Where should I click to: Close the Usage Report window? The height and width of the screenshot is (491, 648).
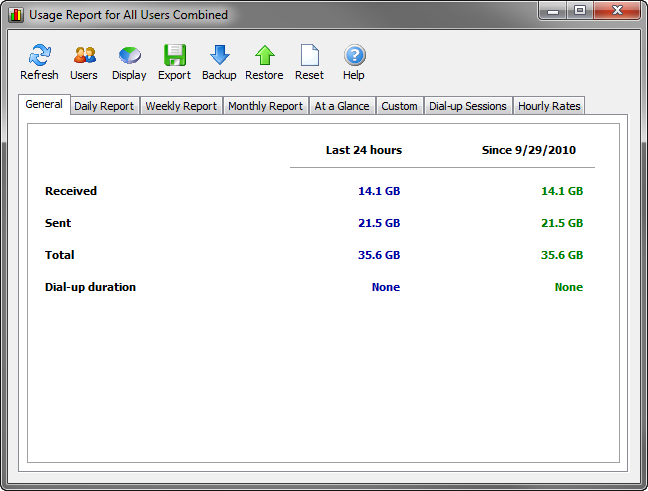click(x=617, y=11)
